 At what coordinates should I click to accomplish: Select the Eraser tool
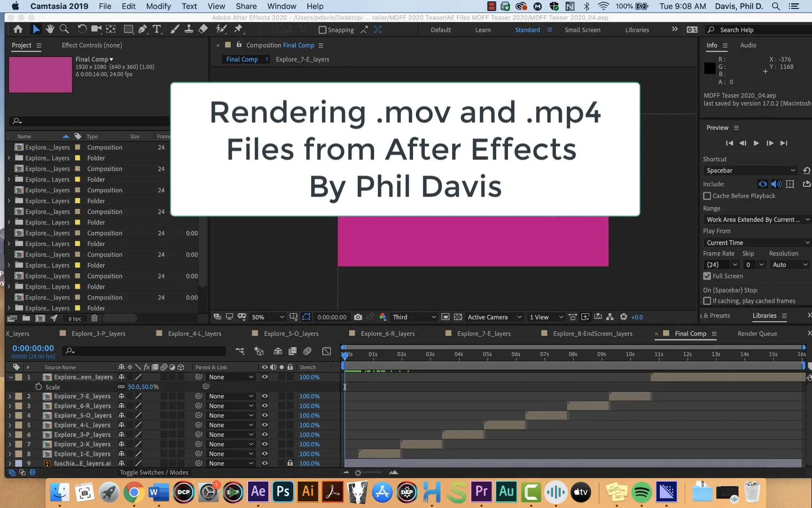tap(203, 29)
